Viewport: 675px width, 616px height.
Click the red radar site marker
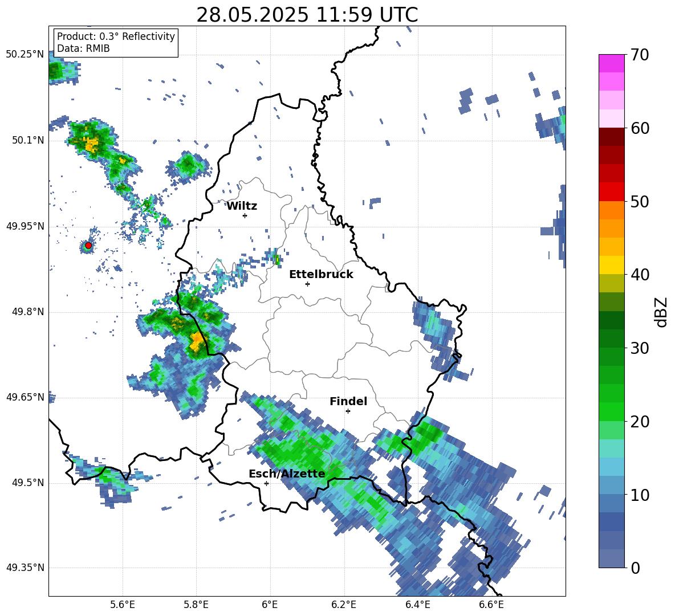[88, 246]
